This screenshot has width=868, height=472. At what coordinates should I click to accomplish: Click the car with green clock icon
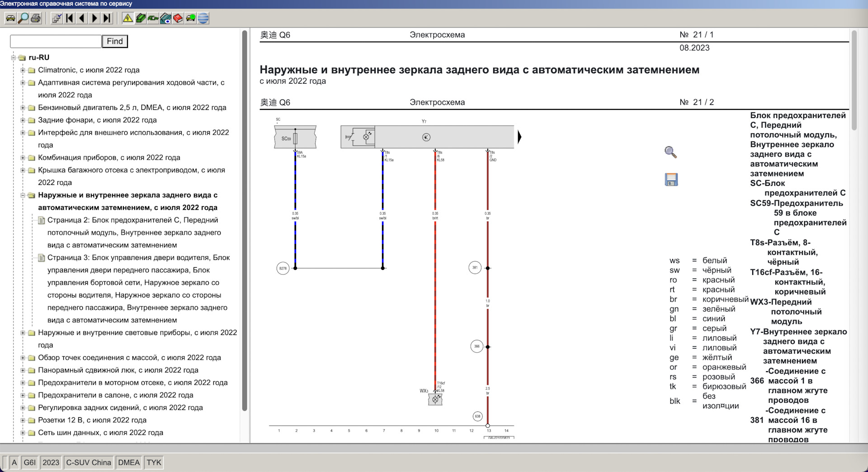coord(191,19)
